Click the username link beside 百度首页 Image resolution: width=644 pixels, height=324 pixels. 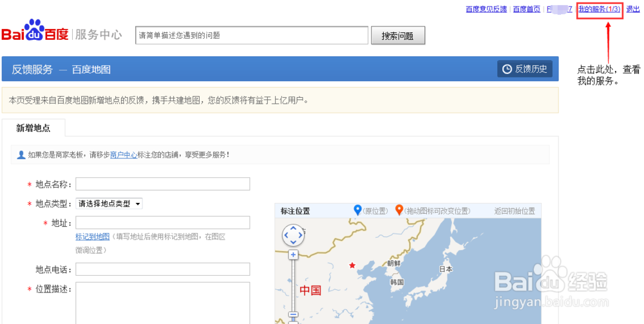(560, 9)
